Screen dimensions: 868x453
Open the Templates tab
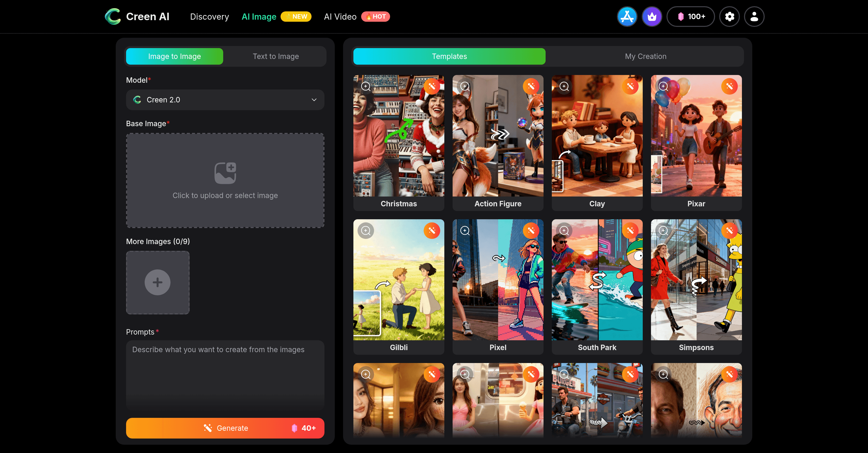point(449,56)
